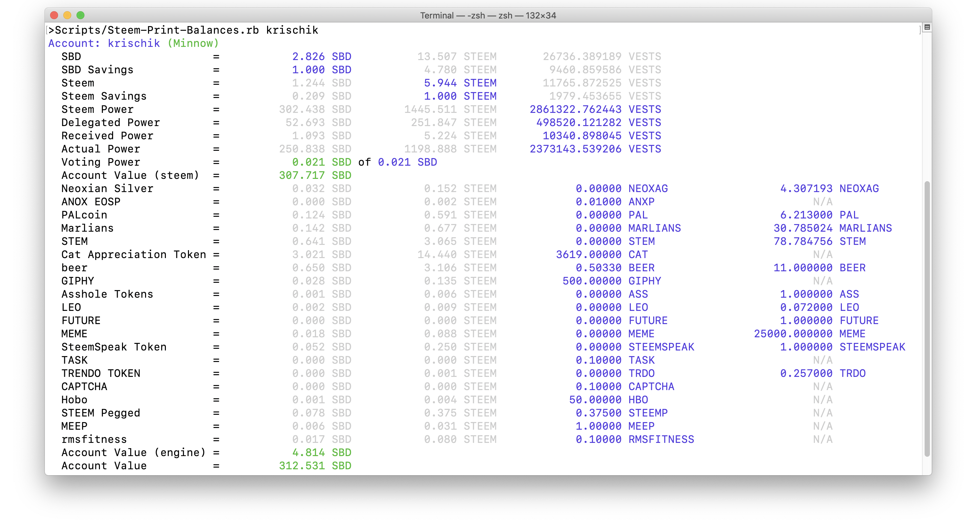Screen dimensions: 980x530
Task: Click '4.814 SBD' Account Value (engine)
Action: (322, 453)
